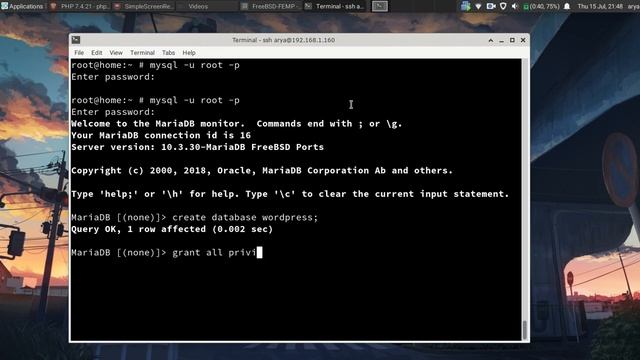Open the View menu in Terminal
This screenshot has width=640, height=360.
tap(116, 53)
